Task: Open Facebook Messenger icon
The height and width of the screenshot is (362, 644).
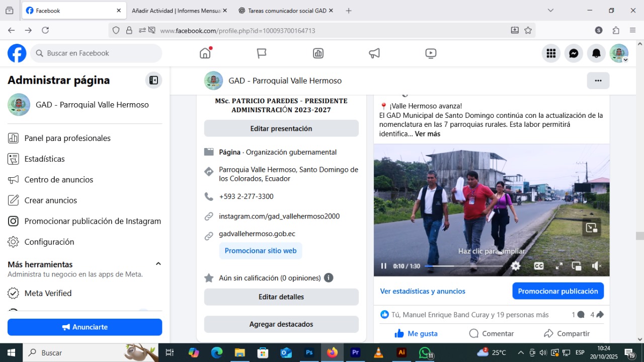Action: tap(574, 53)
